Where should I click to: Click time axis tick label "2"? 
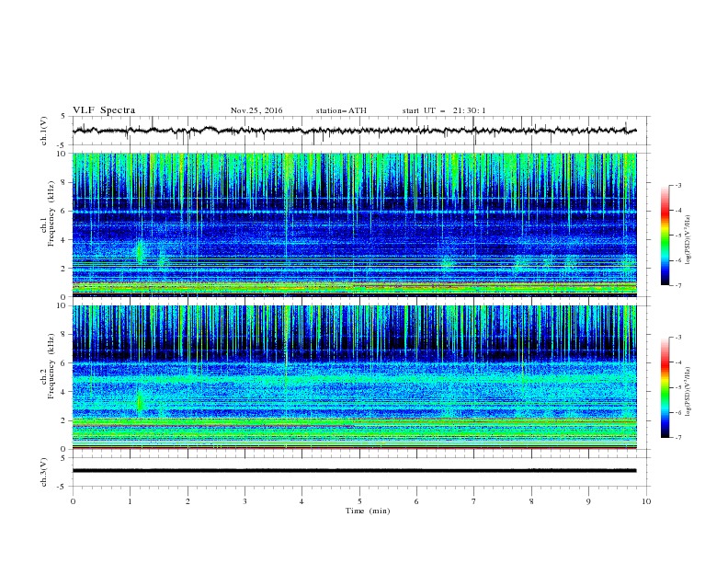(x=188, y=501)
